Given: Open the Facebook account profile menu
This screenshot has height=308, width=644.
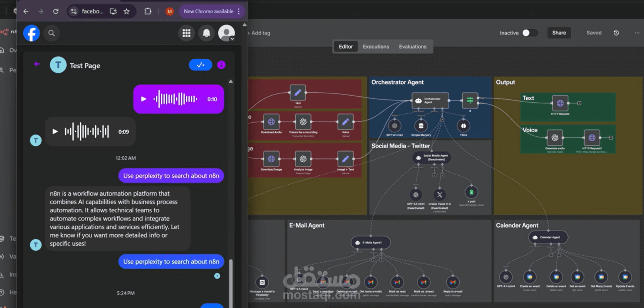Looking at the screenshot, I should (x=227, y=33).
